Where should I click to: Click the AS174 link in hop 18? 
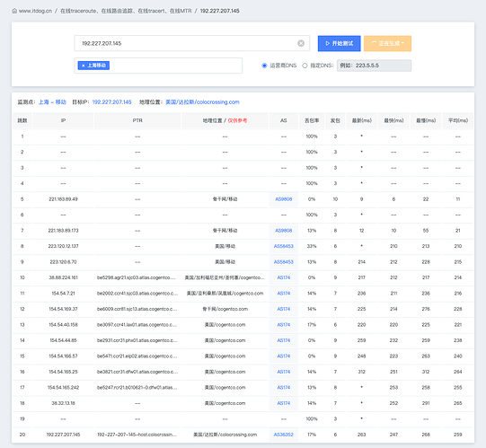pos(284,403)
